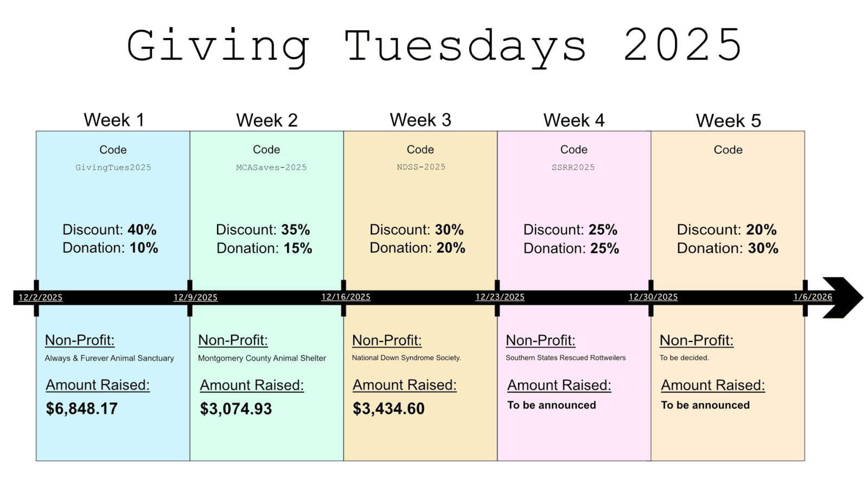868x488 pixels.
Task: Click the $6,848.17 amount raised
Action: tap(82, 409)
